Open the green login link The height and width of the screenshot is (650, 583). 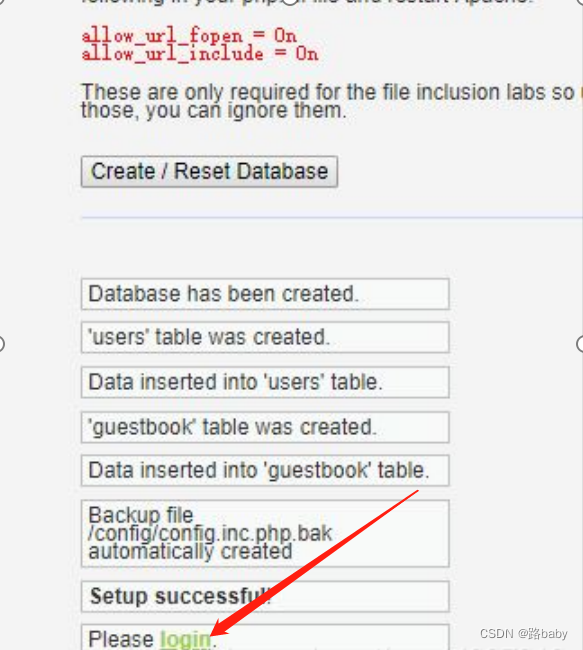185,639
